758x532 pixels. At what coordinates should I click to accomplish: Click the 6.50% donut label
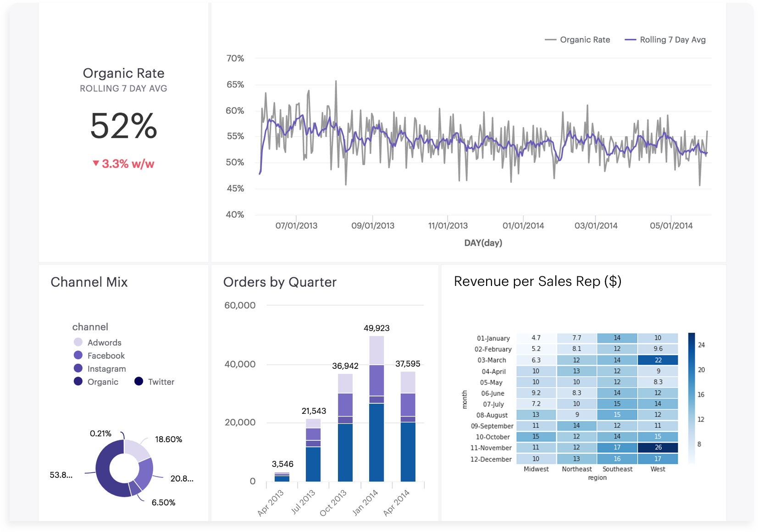[x=163, y=503]
